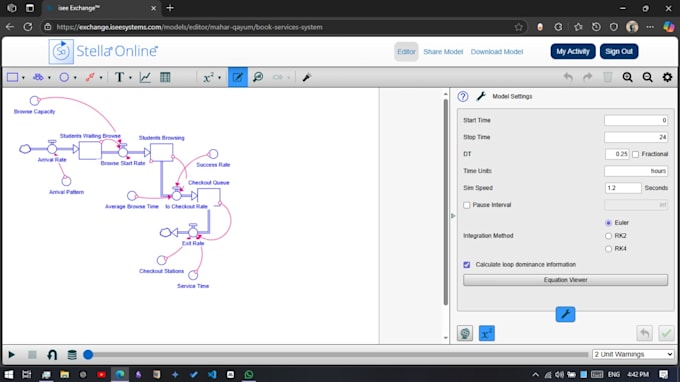This screenshot has height=382, width=680.
Task: Select the Stock tool in toolbar
Action: pyautogui.click(x=13, y=77)
